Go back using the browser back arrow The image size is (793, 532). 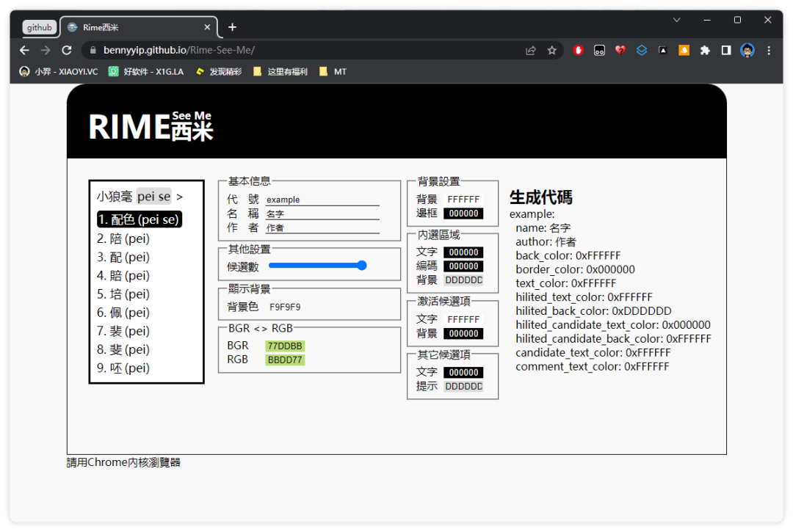coord(24,51)
